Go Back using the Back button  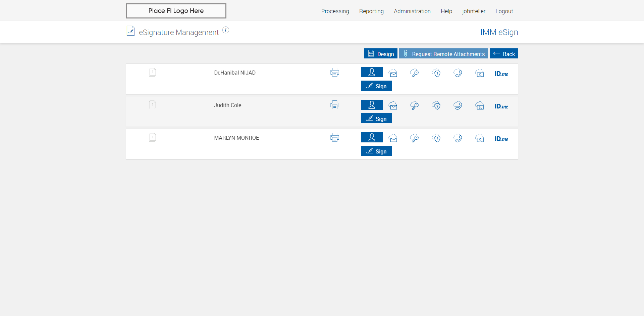504,54
